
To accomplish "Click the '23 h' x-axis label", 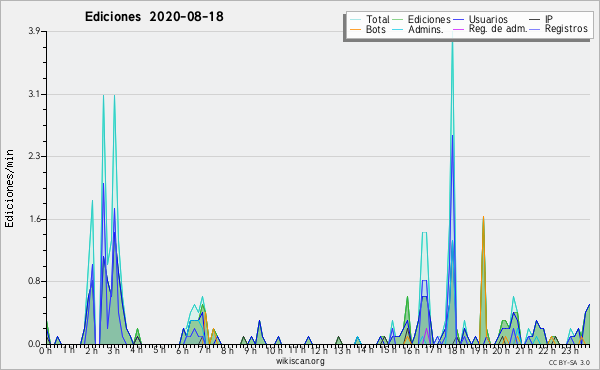I will point(570,351).
